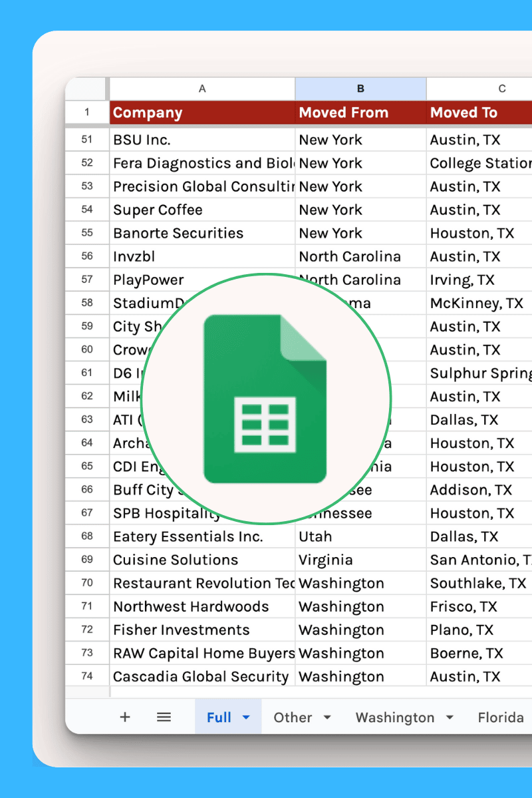Click the Plano, TX cell
This screenshot has width=532, height=798.
click(479, 630)
